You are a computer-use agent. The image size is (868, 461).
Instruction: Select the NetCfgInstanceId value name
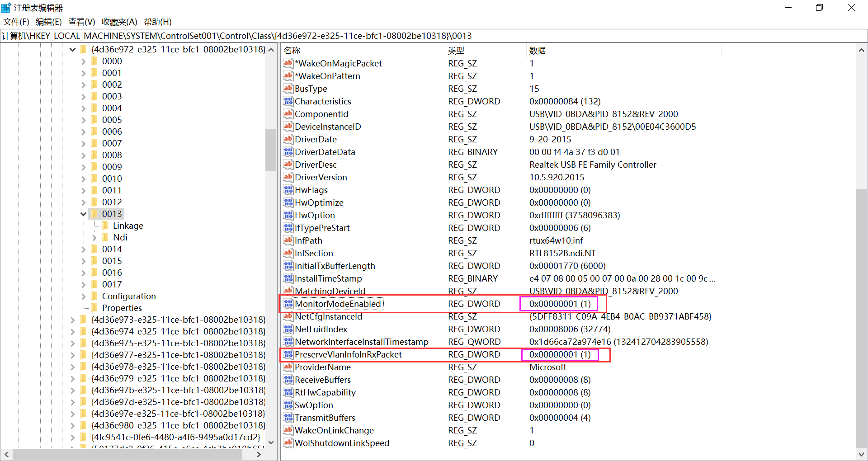click(329, 316)
